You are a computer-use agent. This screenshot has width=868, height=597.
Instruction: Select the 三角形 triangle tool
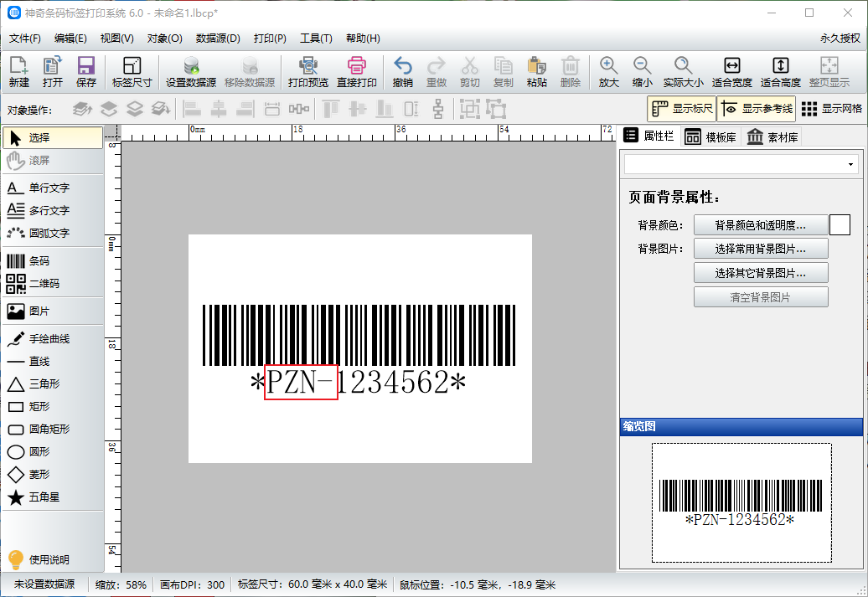tap(53, 384)
